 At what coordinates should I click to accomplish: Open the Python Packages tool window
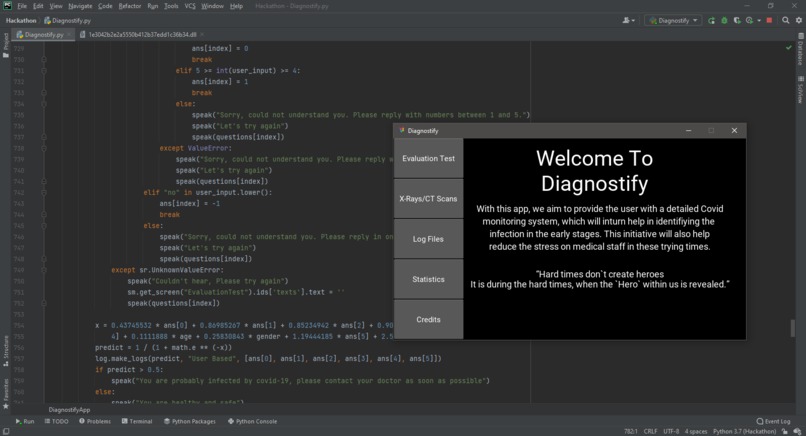coord(190,421)
